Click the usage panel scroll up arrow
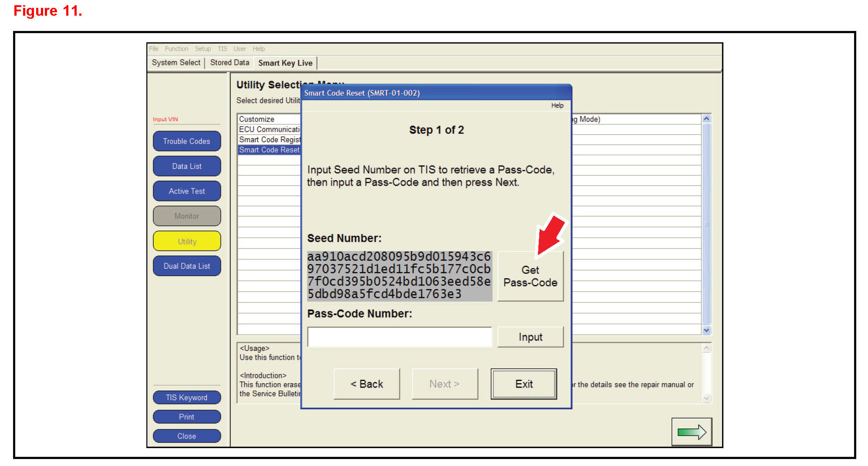868x466 pixels. [x=706, y=348]
